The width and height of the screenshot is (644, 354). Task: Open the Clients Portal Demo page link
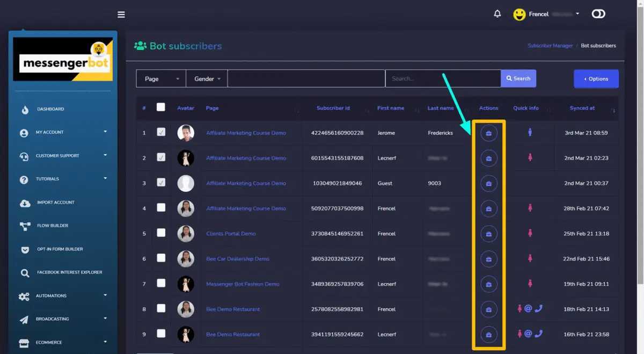[x=231, y=234]
